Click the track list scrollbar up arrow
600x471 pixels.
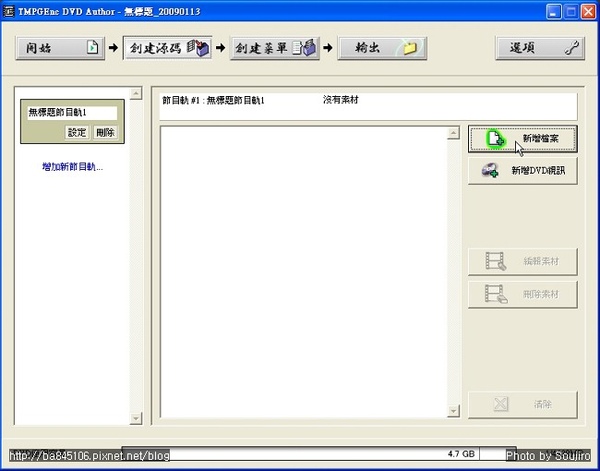tap(136, 93)
